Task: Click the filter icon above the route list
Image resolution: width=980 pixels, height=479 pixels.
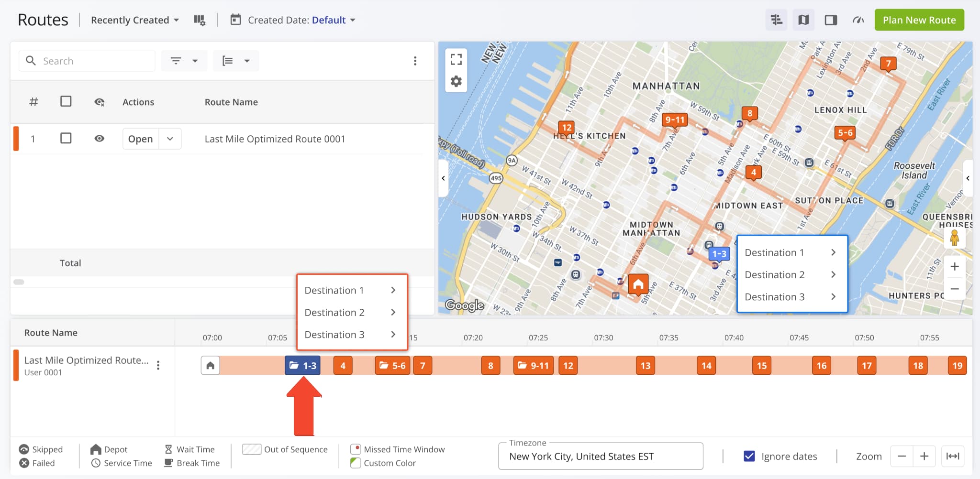Action: (177, 60)
